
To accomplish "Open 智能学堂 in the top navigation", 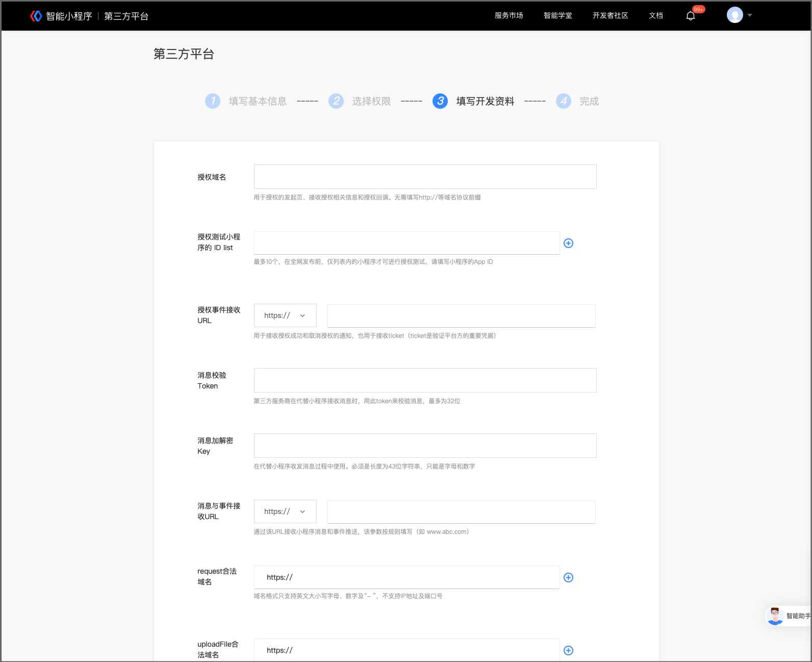I will (558, 15).
